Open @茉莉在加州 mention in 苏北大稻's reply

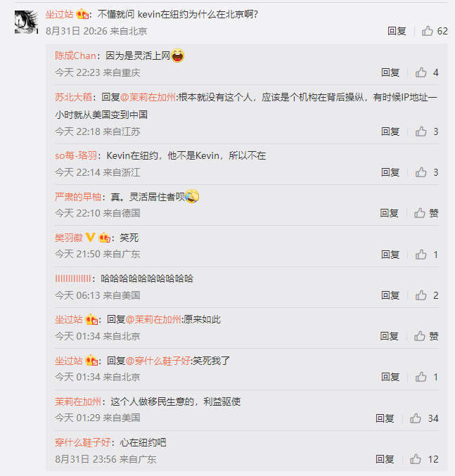click(148, 97)
